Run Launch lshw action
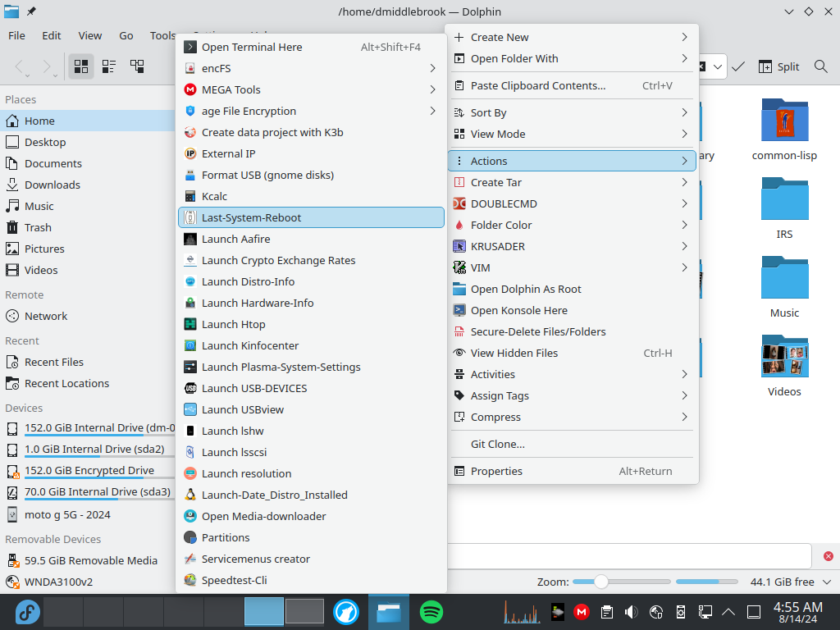 (311, 431)
